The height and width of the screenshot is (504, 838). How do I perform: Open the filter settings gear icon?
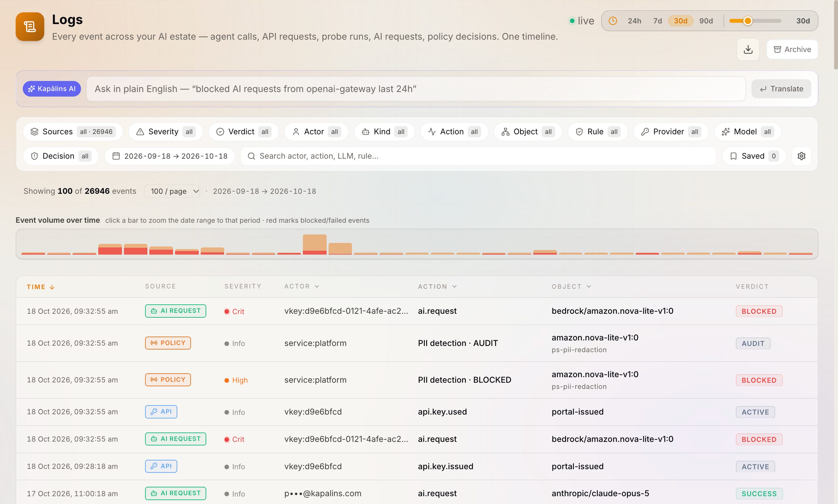coord(801,156)
